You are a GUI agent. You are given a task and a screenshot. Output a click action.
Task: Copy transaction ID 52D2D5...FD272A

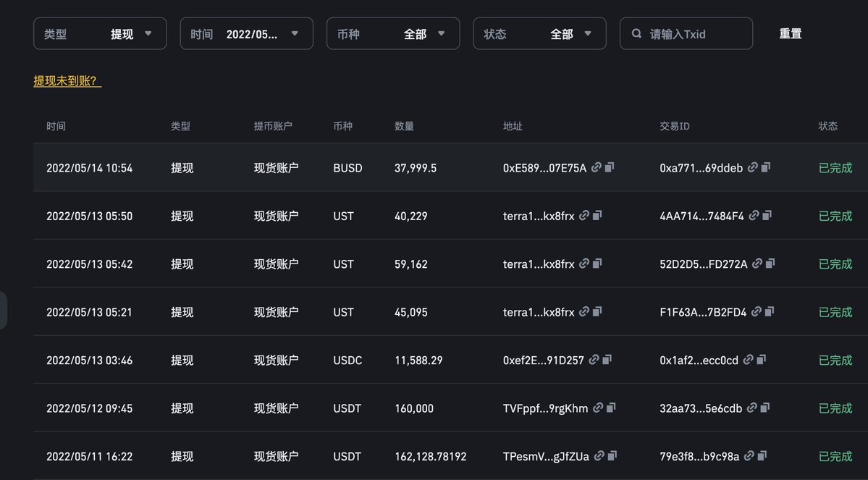[770, 264]
